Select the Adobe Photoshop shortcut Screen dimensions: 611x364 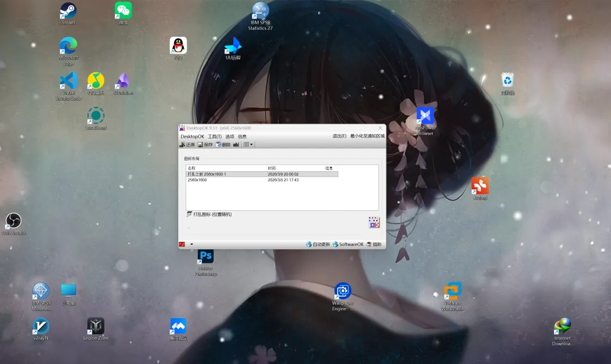[206, 262]
